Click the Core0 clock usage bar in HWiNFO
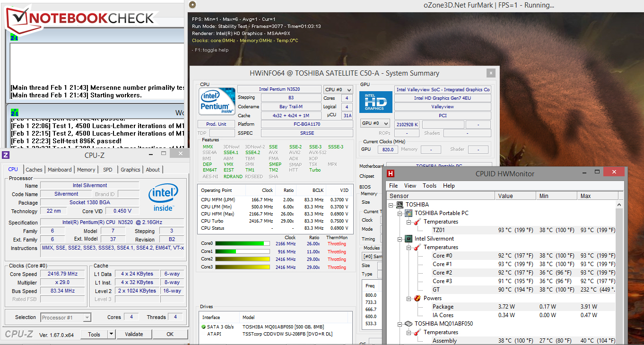 [x=243, y=244]
